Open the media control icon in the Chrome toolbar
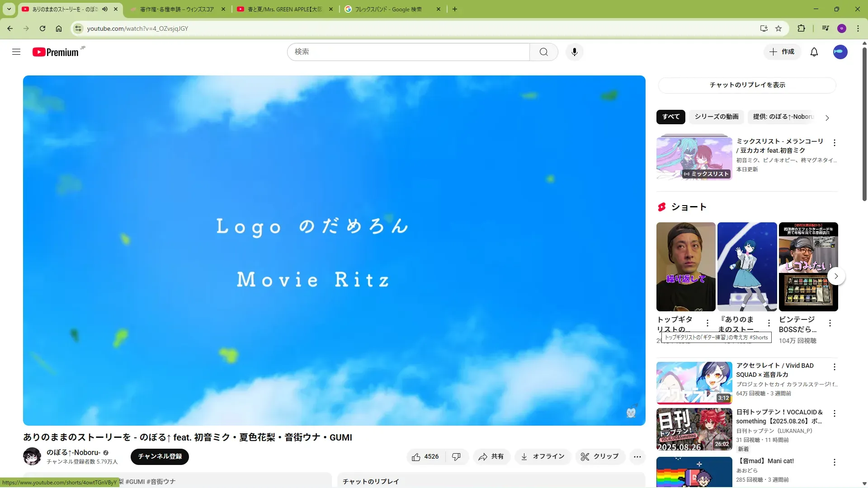 [826, 28]
